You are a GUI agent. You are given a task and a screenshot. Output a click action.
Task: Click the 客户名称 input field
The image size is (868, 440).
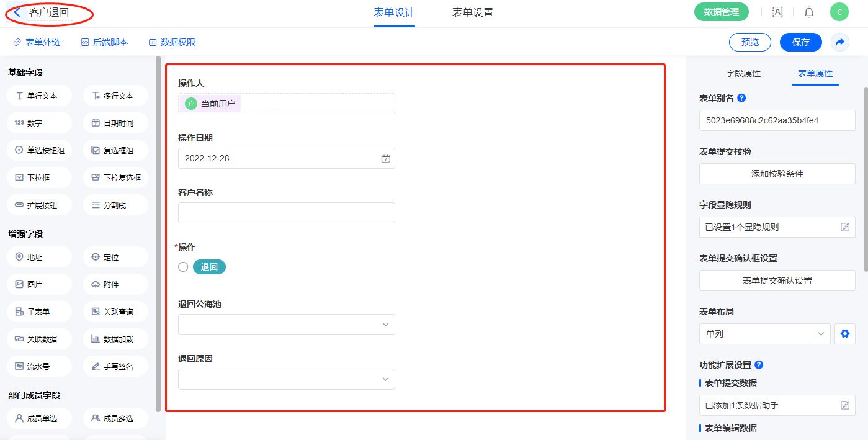coord(286,213)
